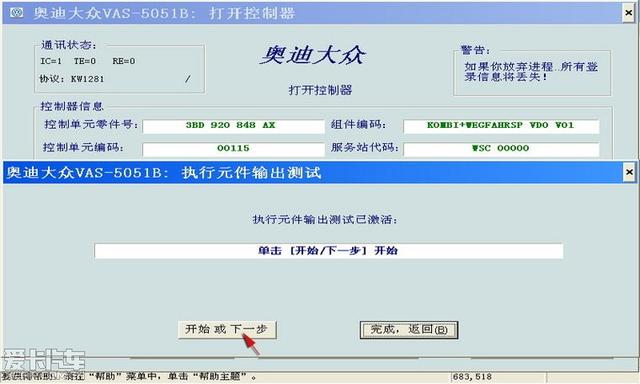640x384 pixels.
Task: Click the 完成, 返回(B) button
Action: coord(409,330)
